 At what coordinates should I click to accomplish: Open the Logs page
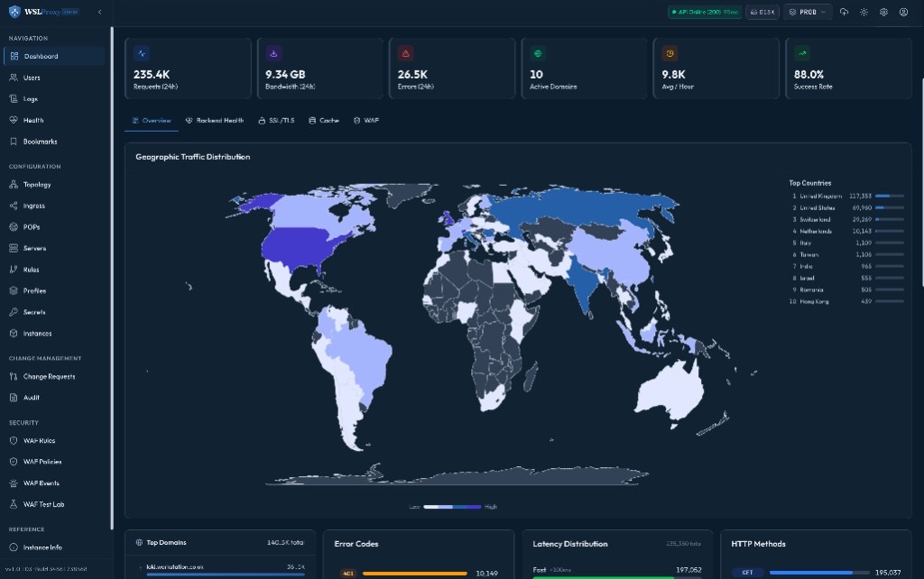tap(54, 98)
